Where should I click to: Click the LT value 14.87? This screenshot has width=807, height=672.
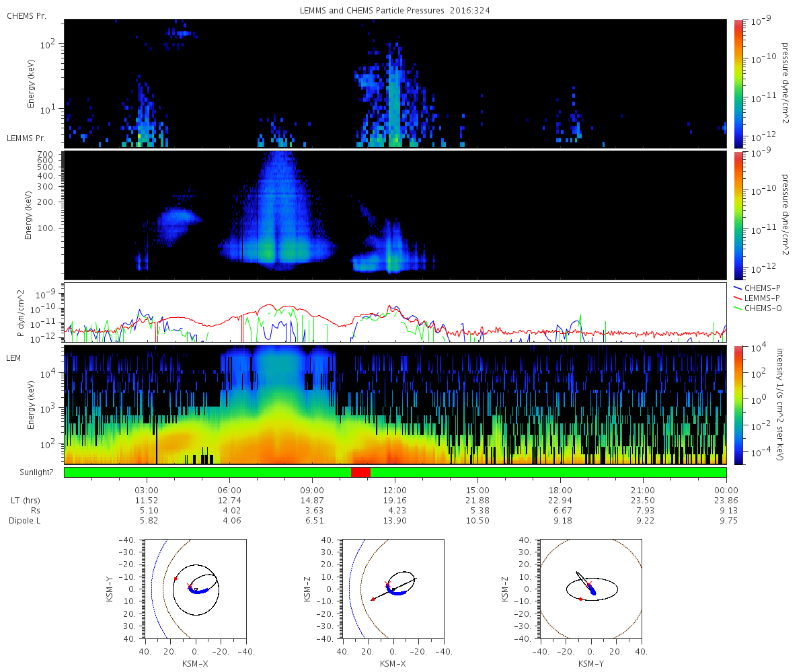(x=312, y=501)
